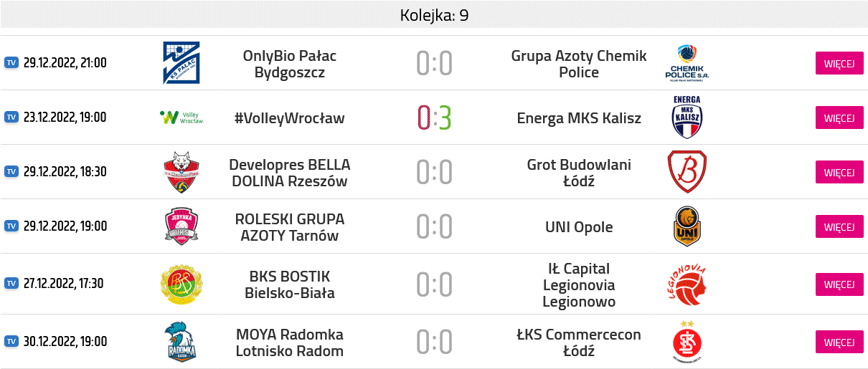This screenshot has height=369, width=868.
Task: Open the UNI Opole team link
Action: pos(578,227)
